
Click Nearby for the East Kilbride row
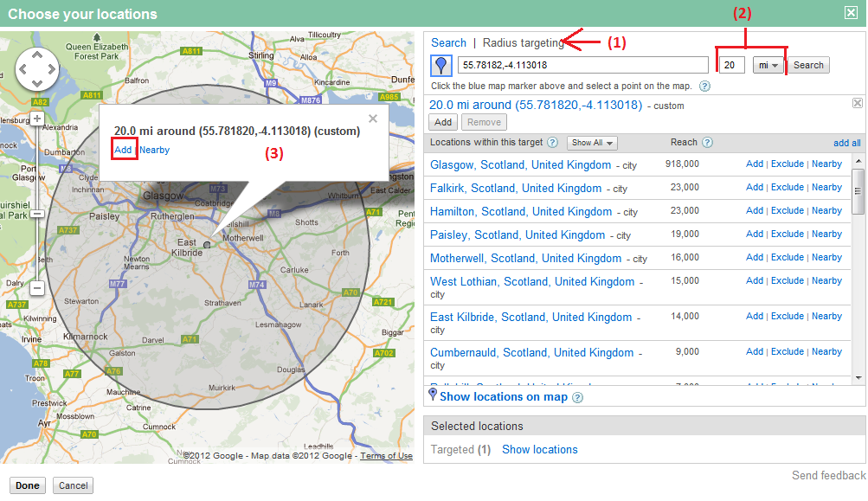tap(826, 316)
